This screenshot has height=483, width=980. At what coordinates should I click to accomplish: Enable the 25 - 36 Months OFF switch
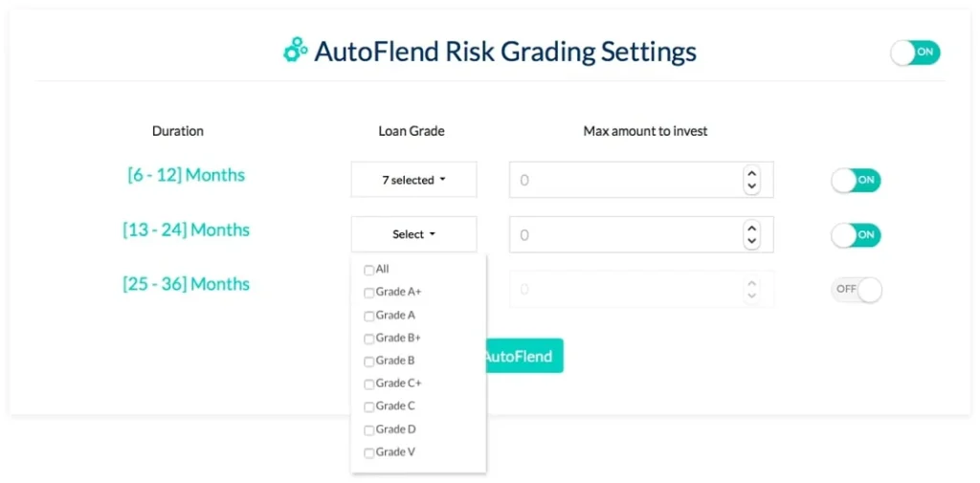click(x=856, y=289)
